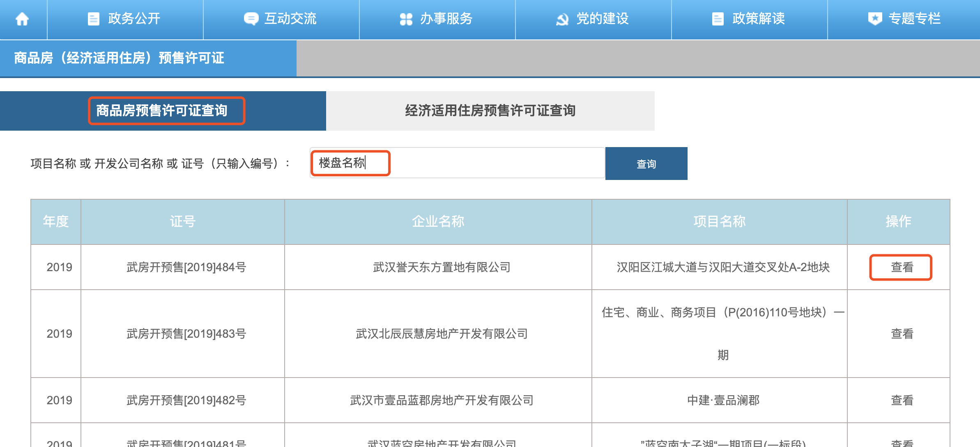
Task: Click the party emblem icon beside 党的建设
Action: click(x=562, y=19)
